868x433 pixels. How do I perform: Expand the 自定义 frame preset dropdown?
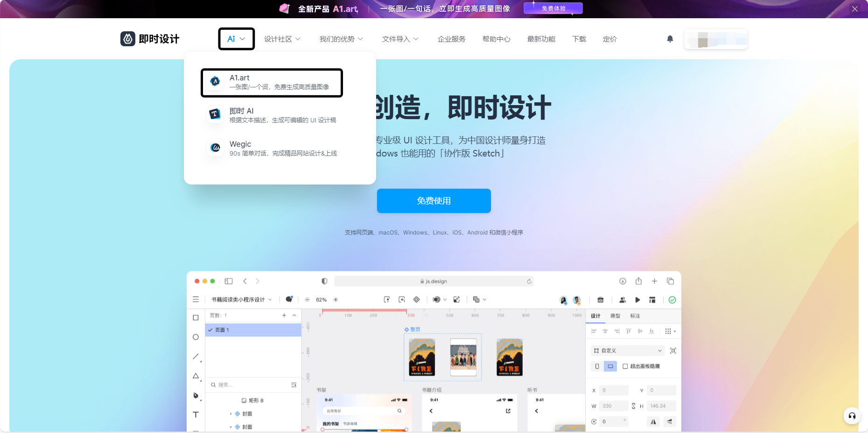coord(628,350)
